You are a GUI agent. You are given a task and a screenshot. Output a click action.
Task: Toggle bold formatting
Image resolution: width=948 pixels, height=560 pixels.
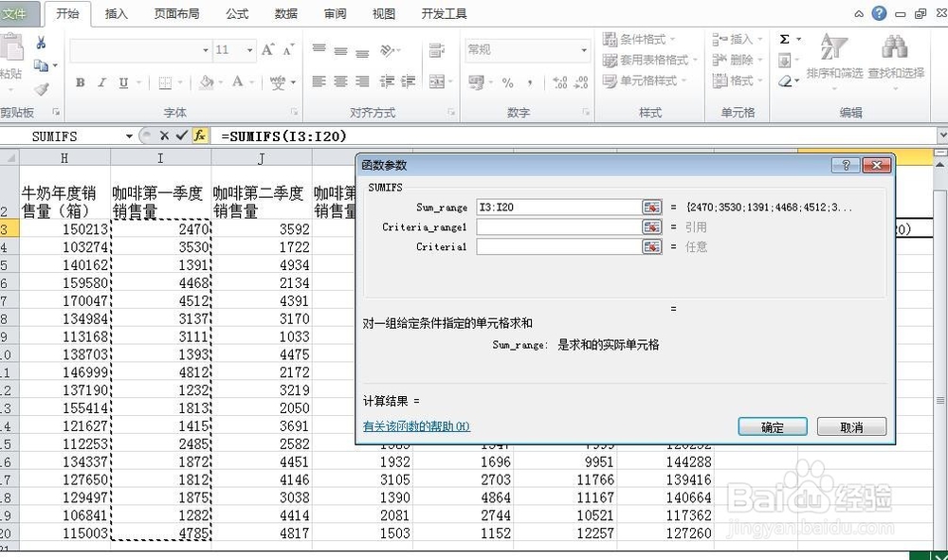tap(81, 82)
